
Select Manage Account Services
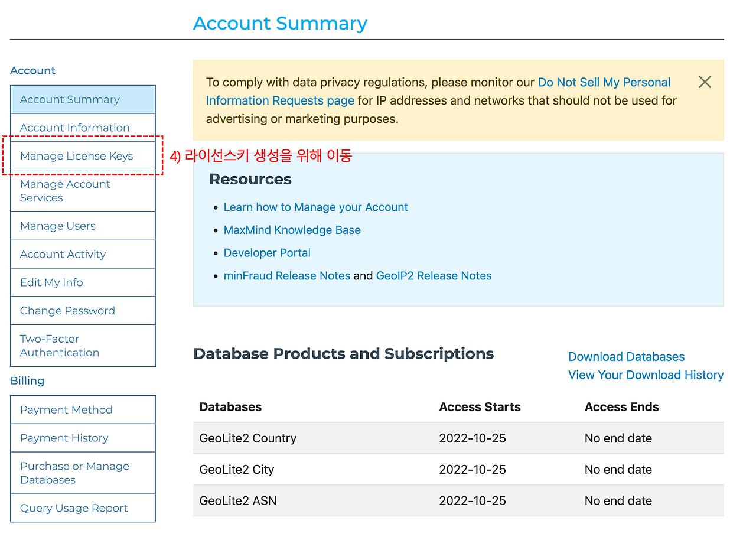[65, 191]
